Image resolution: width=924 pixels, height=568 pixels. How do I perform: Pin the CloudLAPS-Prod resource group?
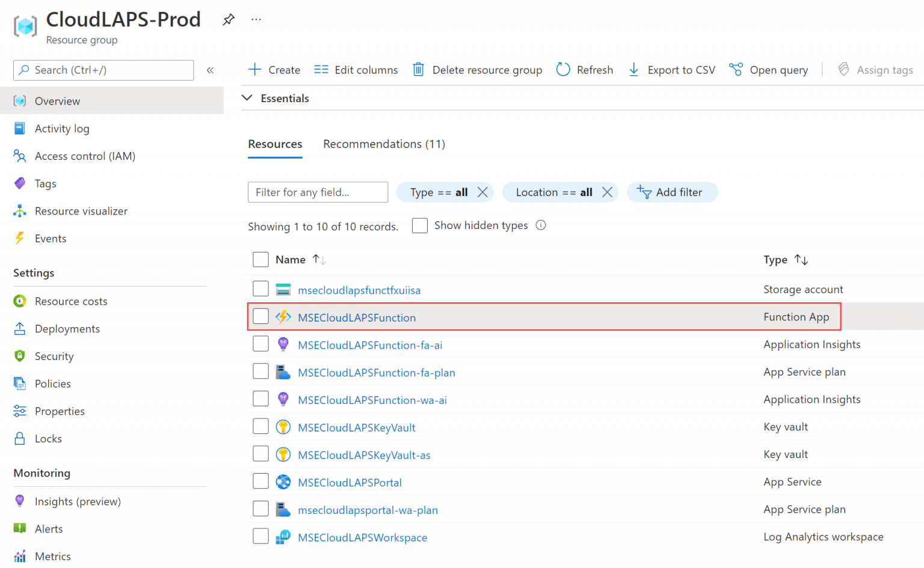tap(229, 19)
